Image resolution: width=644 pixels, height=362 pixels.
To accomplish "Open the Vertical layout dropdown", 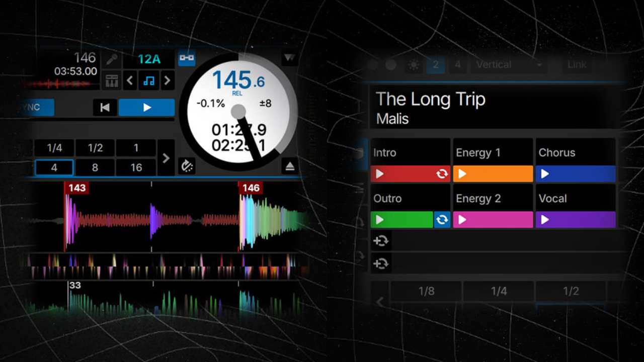I will [x=509, y=65].
